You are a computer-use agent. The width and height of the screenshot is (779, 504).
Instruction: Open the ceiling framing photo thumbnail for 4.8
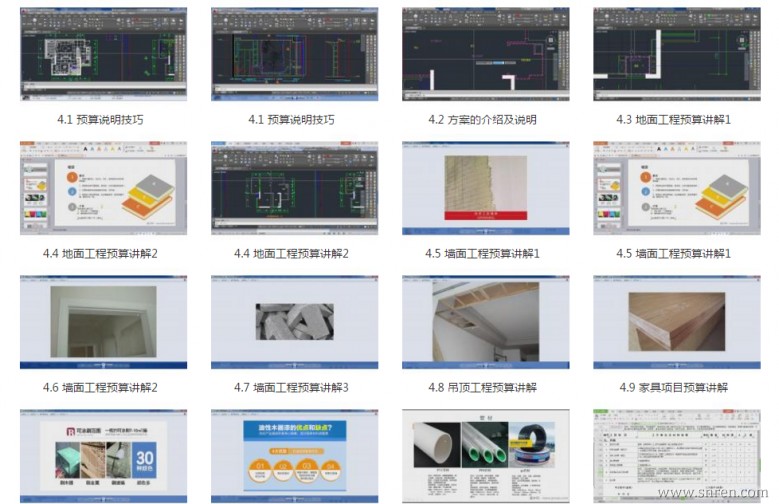486,322
